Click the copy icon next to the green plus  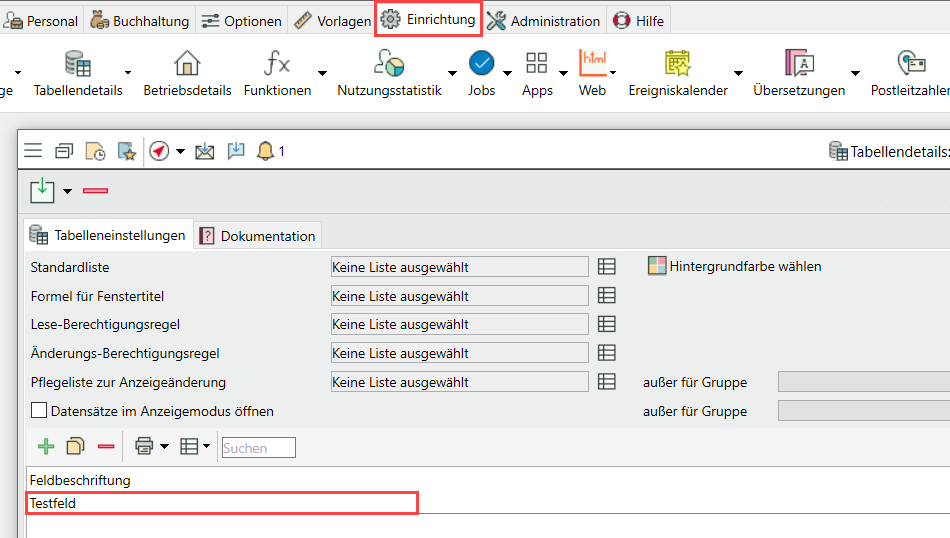[75, 447]
